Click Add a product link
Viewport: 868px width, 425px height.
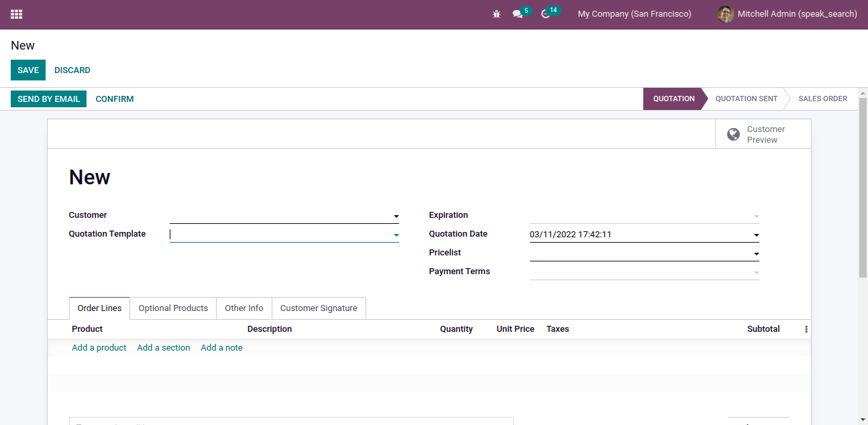pos(99,348)
